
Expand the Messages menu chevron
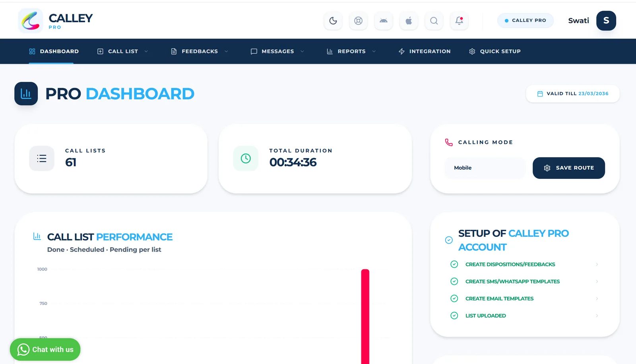point(302,51)
